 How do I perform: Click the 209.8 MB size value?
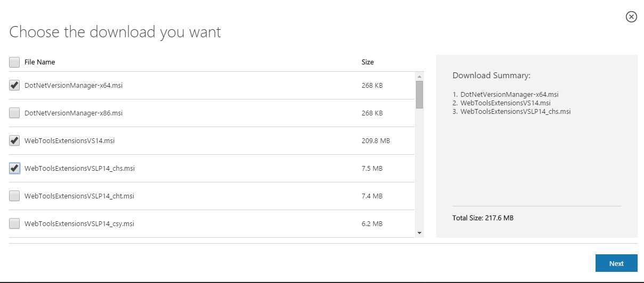pyautogui.click(x=376, y=141)
